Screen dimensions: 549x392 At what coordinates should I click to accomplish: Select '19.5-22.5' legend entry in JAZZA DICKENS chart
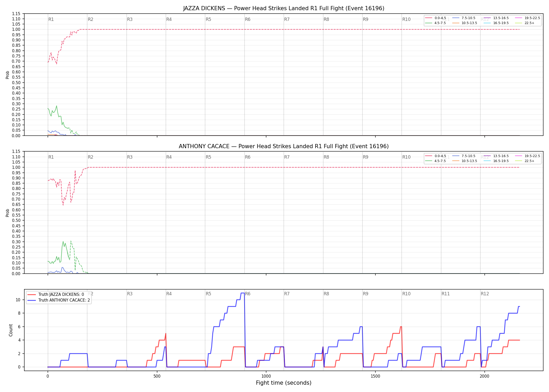528,18
